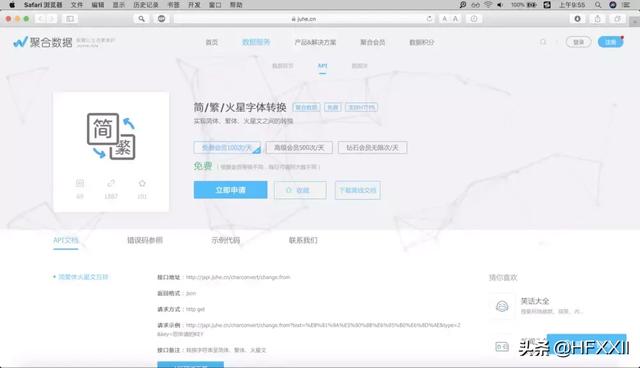Click the 笑话大全 smiley face icon
The height and width of the screenshot is (368, 640).
coord(502,306)
